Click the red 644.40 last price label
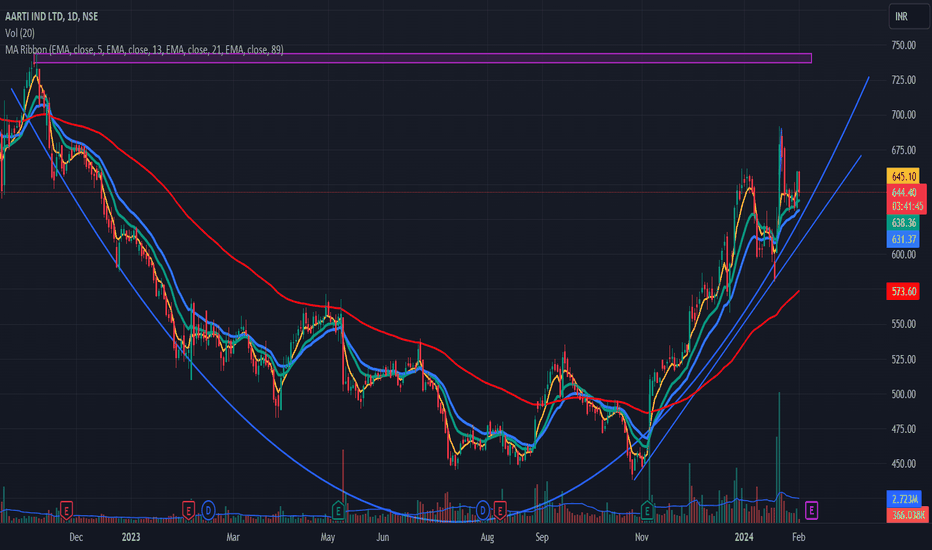Viewport: 932px width, 550px height. tap(906, 193)
